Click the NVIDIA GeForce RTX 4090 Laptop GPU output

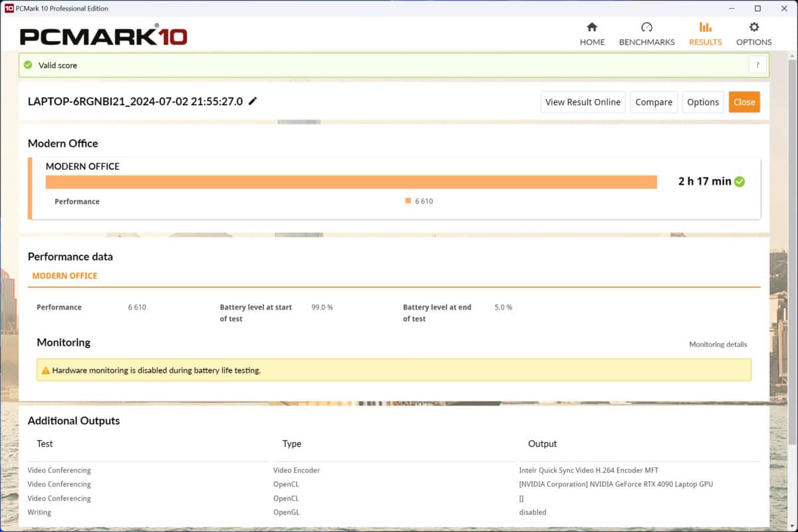click(616, 484)
